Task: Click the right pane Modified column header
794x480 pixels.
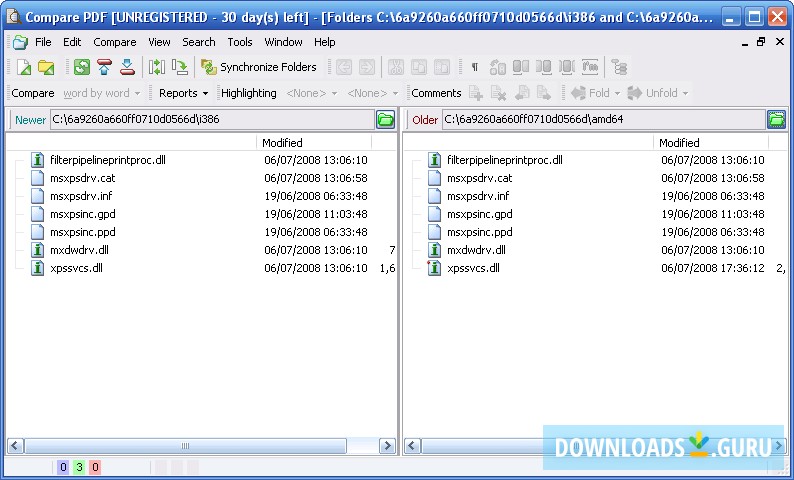Action: click(x=711, y=143)
